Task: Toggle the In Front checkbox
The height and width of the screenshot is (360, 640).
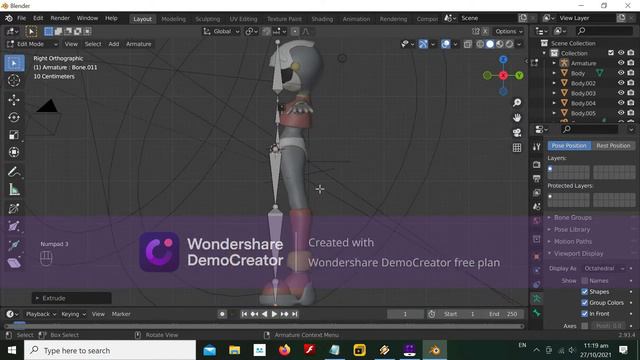Action: (x=584, y=314)
